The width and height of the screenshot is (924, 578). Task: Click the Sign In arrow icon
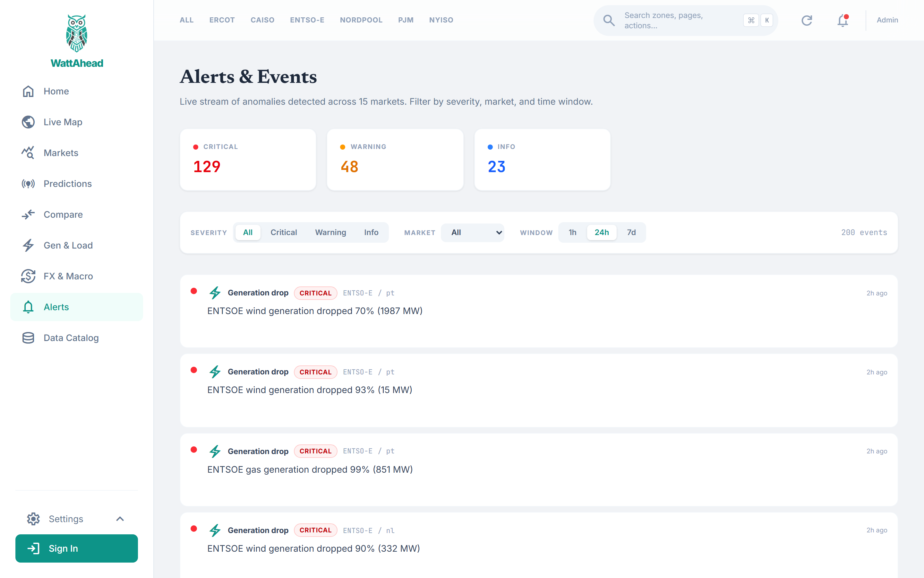coord(34,548)
